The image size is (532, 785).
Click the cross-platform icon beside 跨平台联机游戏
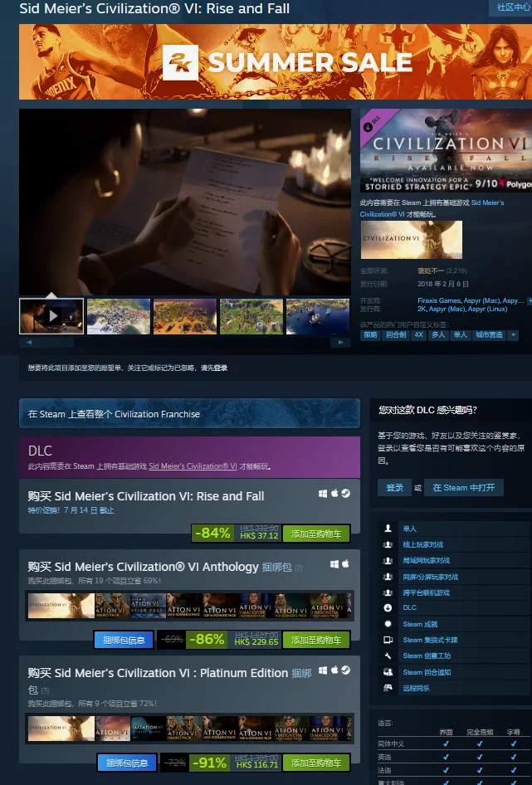coord(388,592)
